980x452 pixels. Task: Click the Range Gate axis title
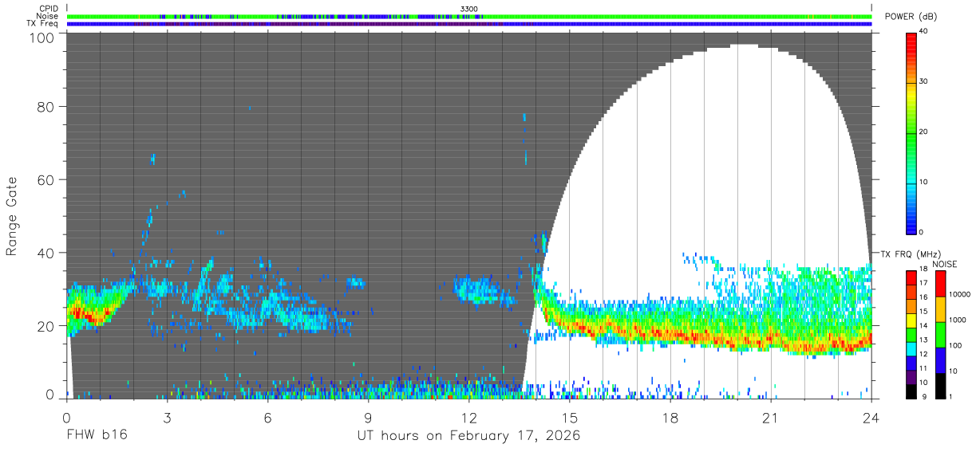[x=12, y=216]
